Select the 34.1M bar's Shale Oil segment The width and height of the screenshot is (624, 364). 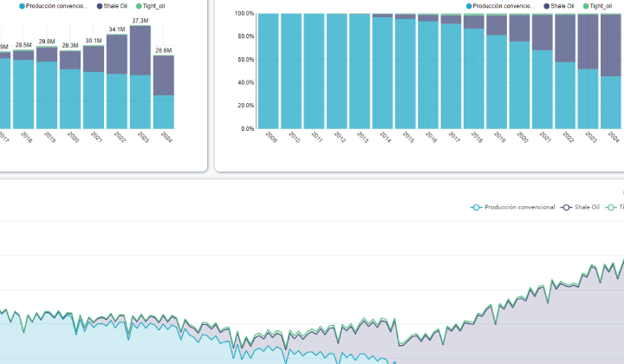pos(117,54)
